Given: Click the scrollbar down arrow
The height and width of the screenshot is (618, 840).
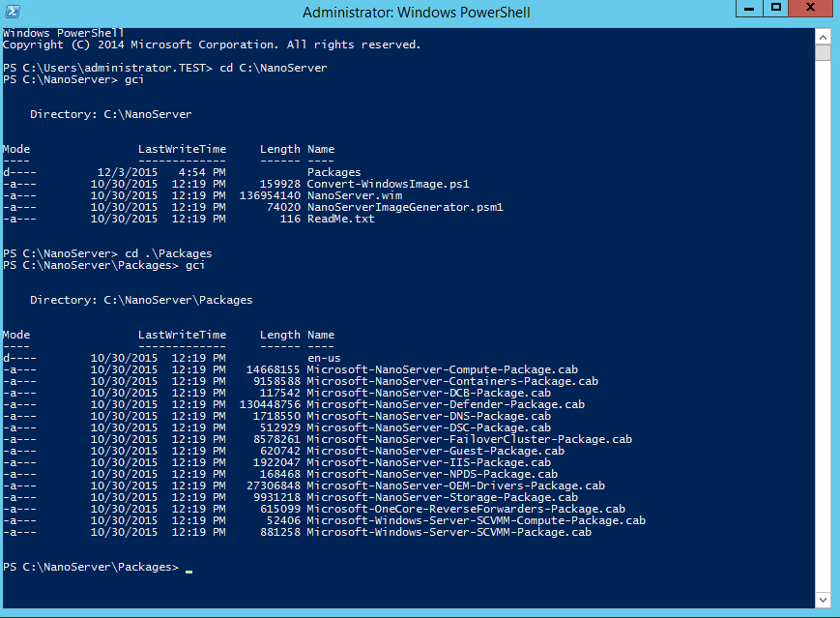Looking at the screenshot, I should [x=823, y=600].
